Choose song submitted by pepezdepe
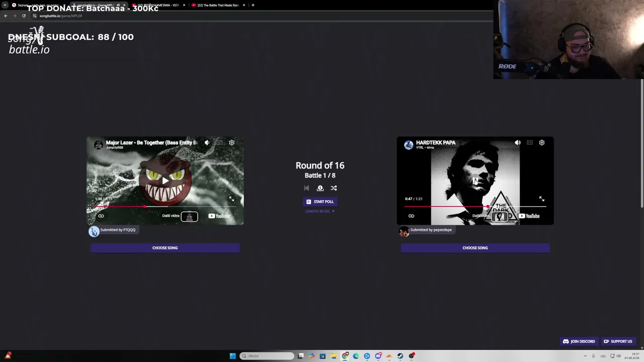The height and width of the screenshot is (362, 644). coord(475,248)
